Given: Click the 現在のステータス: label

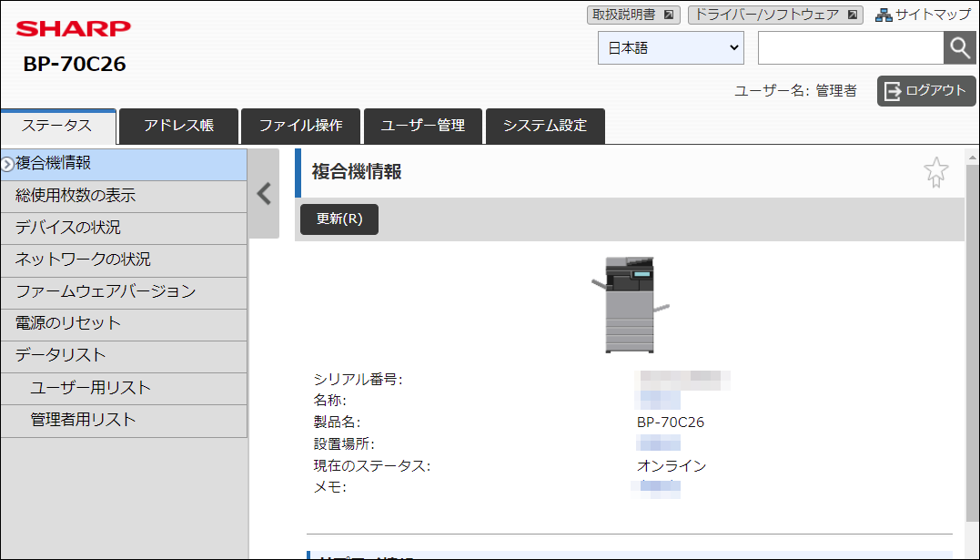Looking at the screenshot, I should pos(372,465).
